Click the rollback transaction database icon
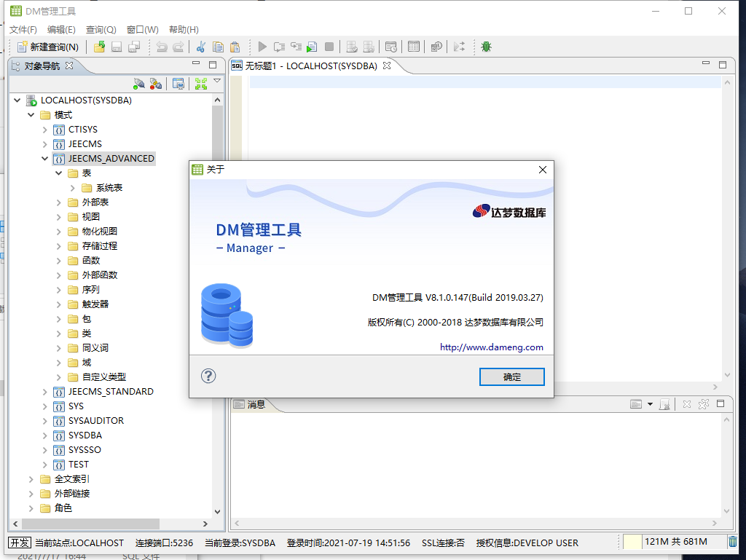Viewport: 746px width, 560px height. pos(369,47)
